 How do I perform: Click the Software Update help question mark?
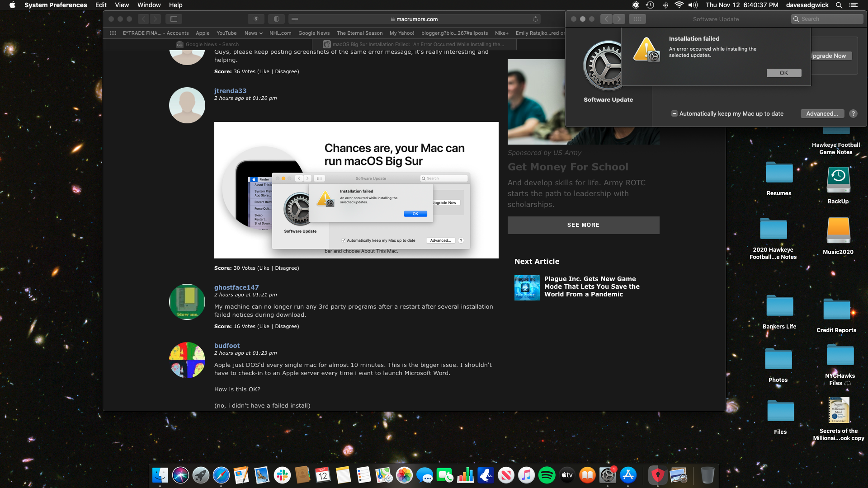point(853,114)
